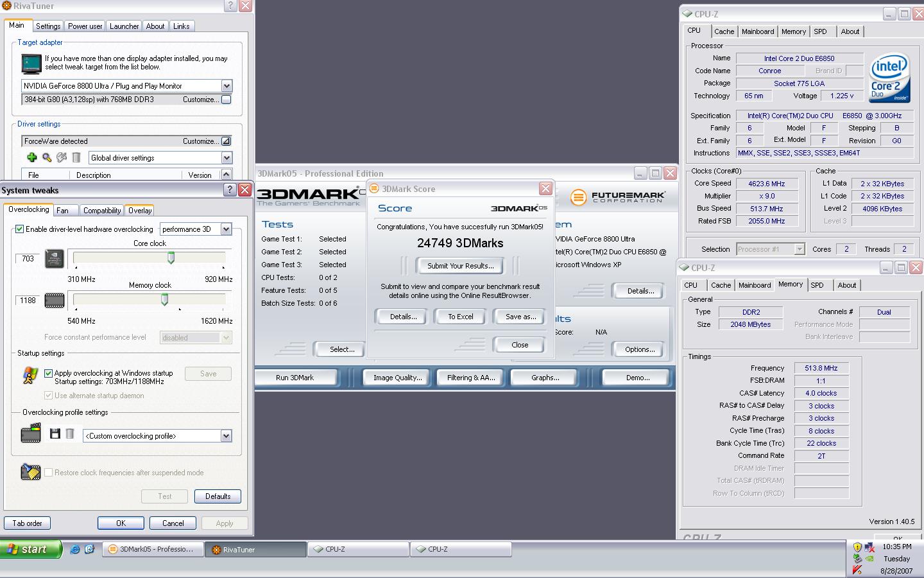
Task: Open the Mainboard tab in the lower CPU-Z window
Action: point(755,285)
